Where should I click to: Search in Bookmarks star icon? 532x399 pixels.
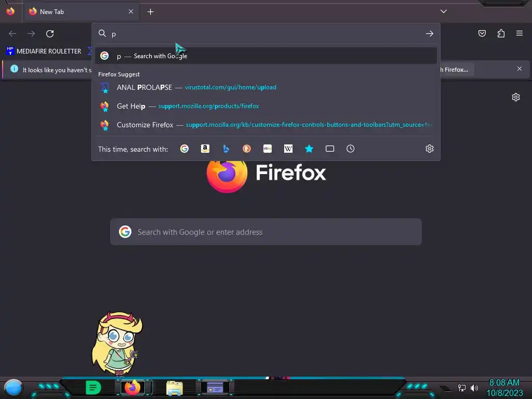[x=309, y=149]
